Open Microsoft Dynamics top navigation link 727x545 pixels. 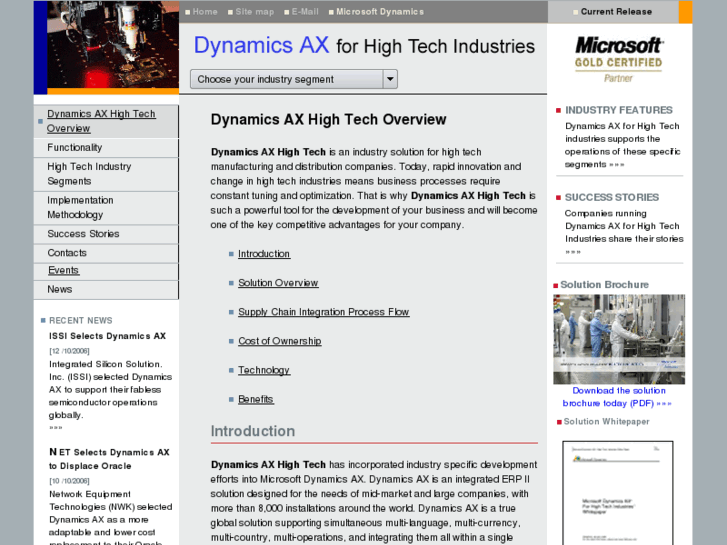click(x=380, y=12)
